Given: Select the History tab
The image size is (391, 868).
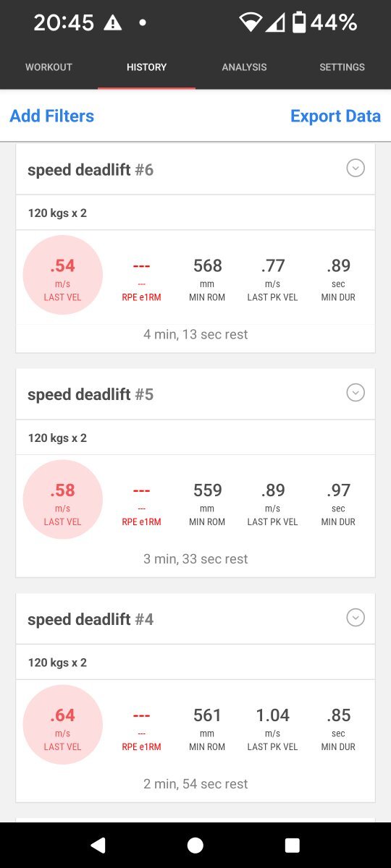Looking at the screenshot, I should [146, 67].
